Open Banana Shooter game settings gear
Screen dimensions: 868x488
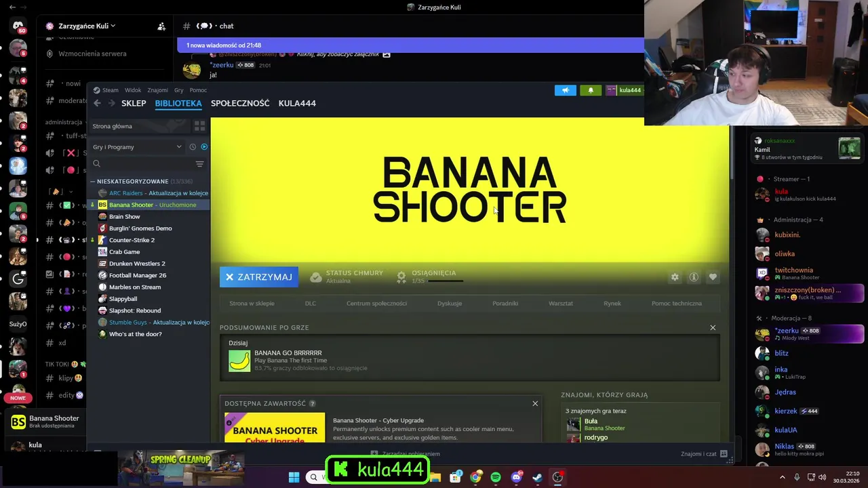click(x=675, y=277)
